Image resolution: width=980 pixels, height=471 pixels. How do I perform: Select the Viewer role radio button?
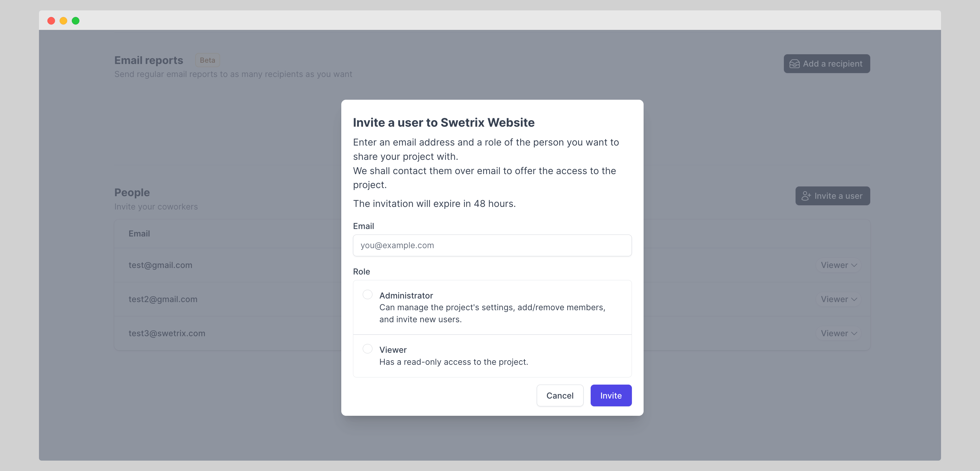click(367, 349)
